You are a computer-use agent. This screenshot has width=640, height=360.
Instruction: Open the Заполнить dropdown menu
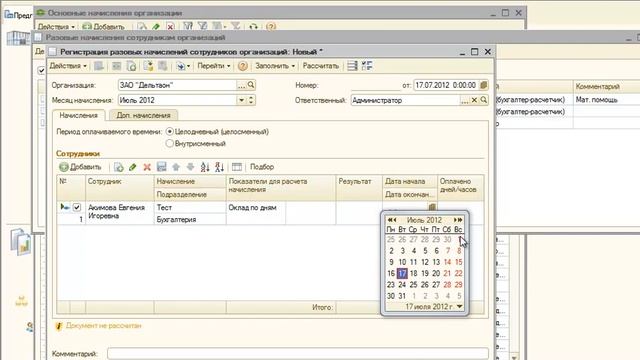[x=275, y=66]
